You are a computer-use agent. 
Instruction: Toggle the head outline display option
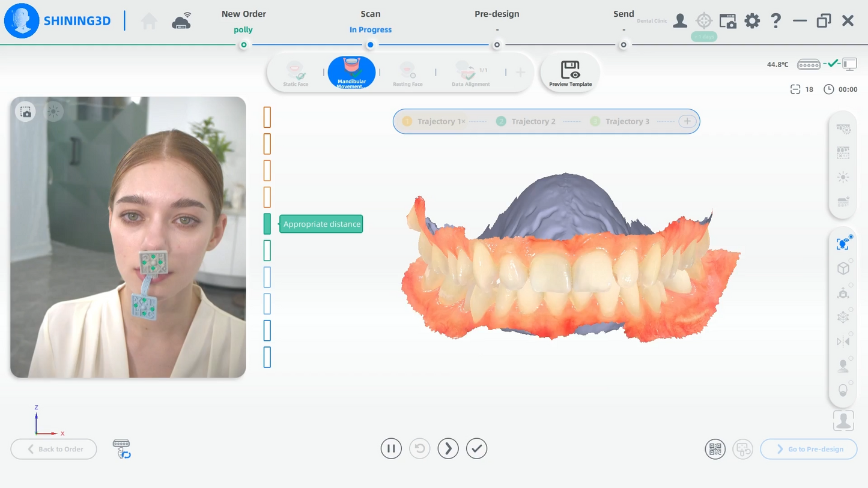(x=843, y=390)
